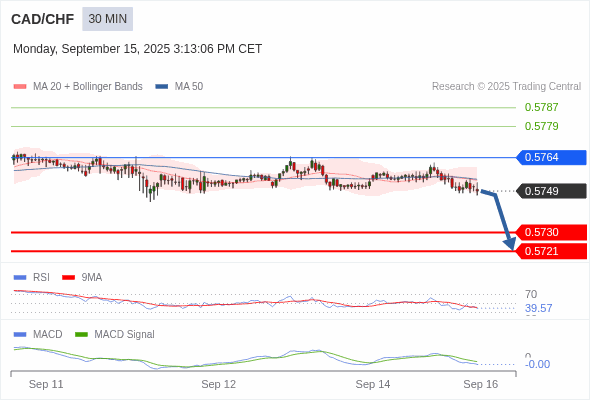This screenshot has height=400, width=590.
Task: Click the Sep 14 date axis label
Action: point(373,384)
